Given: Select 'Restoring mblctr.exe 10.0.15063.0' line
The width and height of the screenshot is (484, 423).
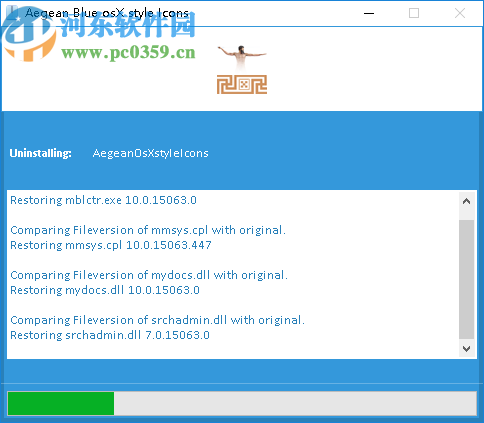Looking at the screenshot, I should pyautogui.click(x=103, y=200).
